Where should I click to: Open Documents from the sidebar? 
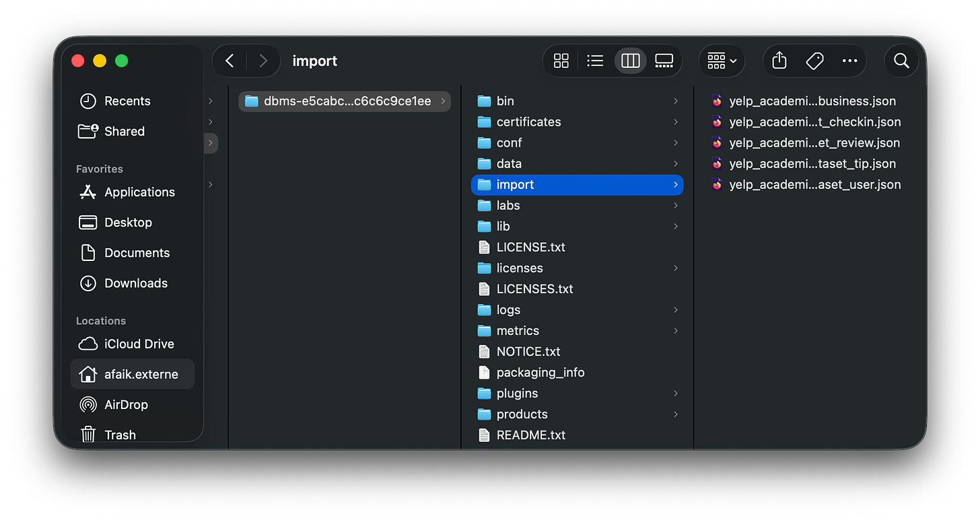point(137,252)
